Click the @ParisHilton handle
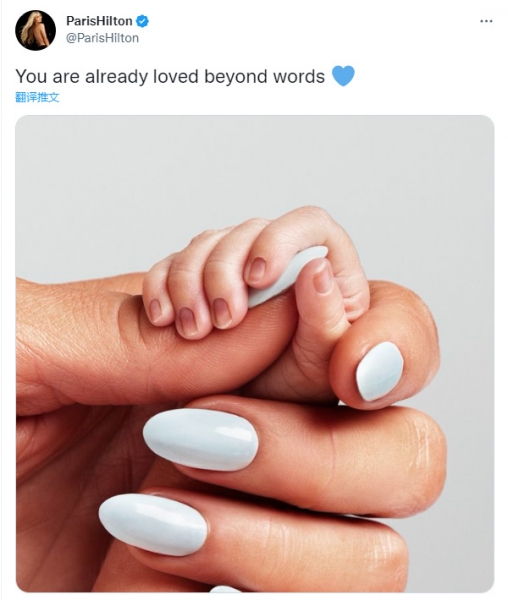The height and width of the screenshot is (600, 508). [102, 38]
